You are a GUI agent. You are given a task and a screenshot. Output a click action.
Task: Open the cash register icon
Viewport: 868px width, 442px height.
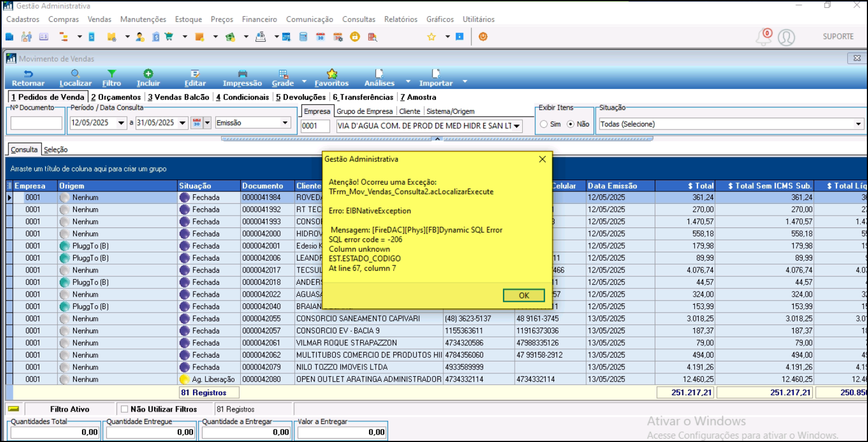tap(260, 37)
